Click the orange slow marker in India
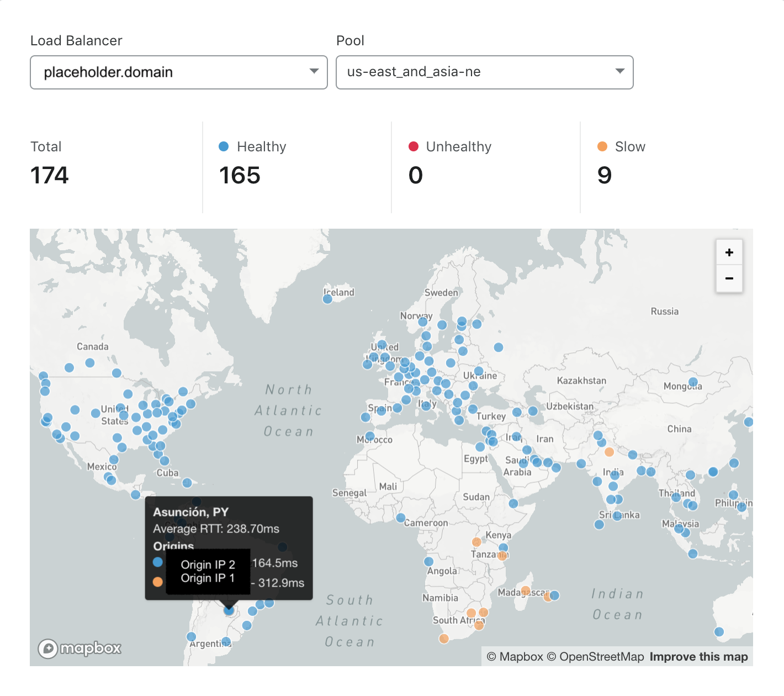 (x=609, y=452)
